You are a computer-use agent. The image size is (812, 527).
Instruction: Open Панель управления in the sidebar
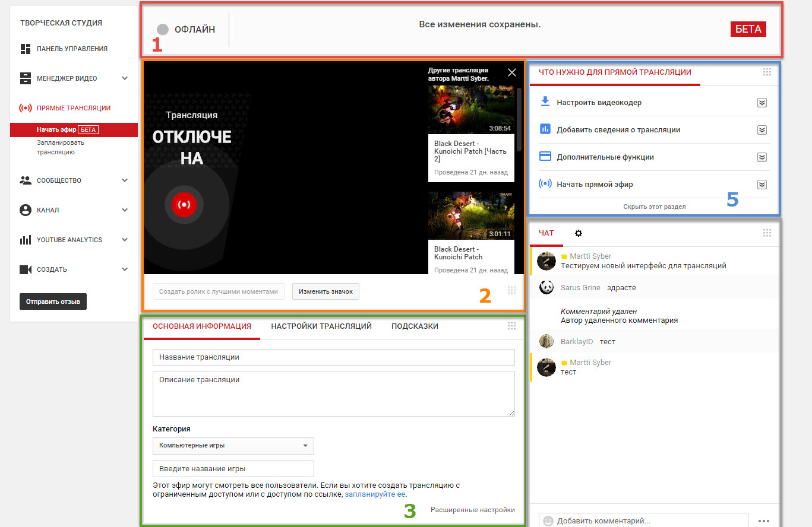coord(72,49)
